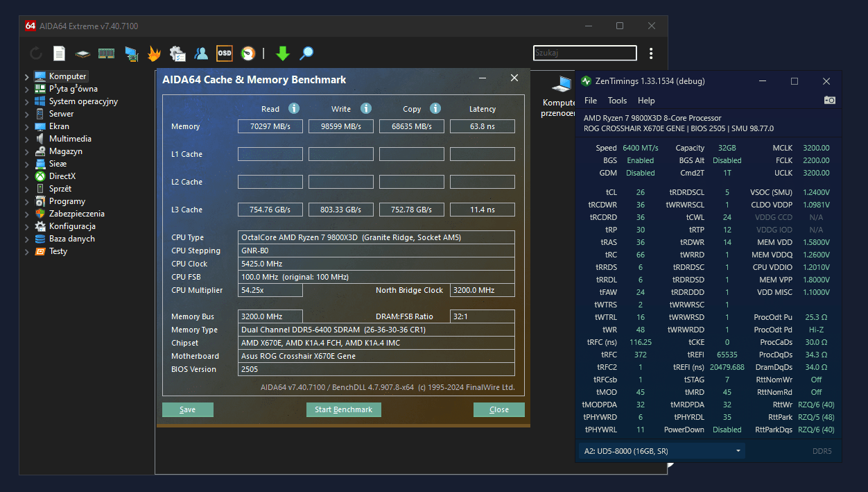868x492 pixels.
Task: Click the empty L1 Cache Read field
Action: (270, 154)
